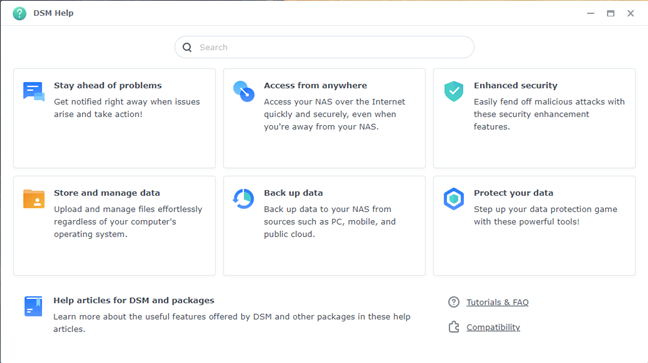Focus the Search input field

coord(324,47)
